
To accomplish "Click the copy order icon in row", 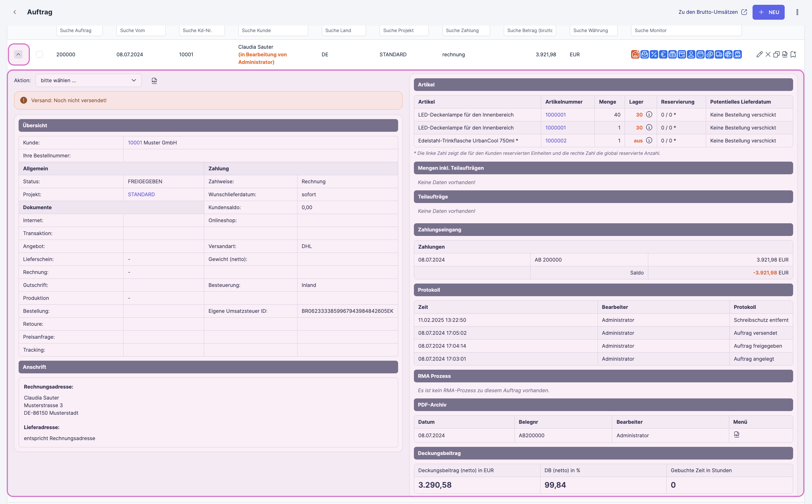I will (x=776, y=54).
